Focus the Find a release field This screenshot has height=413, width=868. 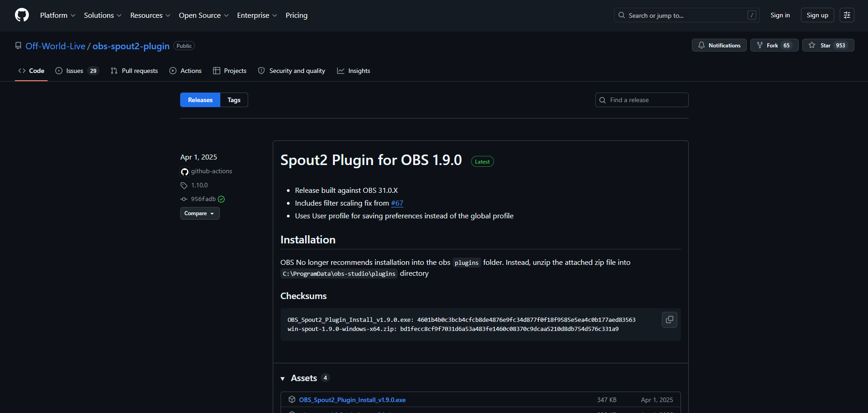642,100
